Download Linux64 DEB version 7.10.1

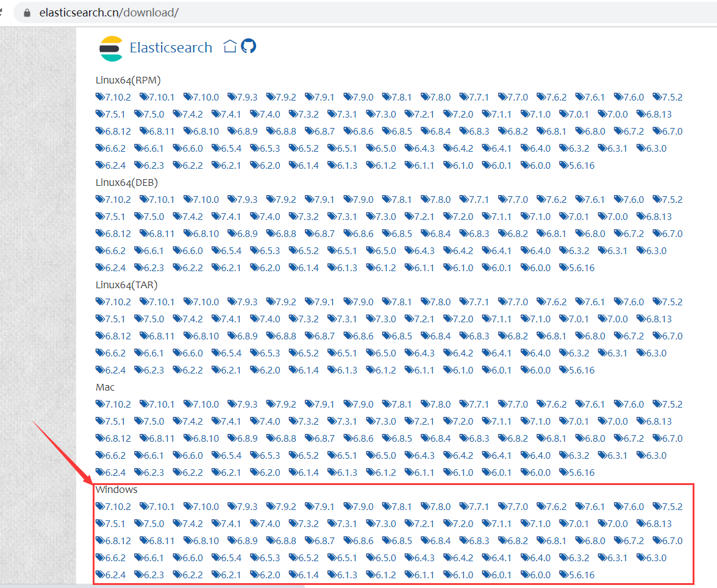point(157,200)
